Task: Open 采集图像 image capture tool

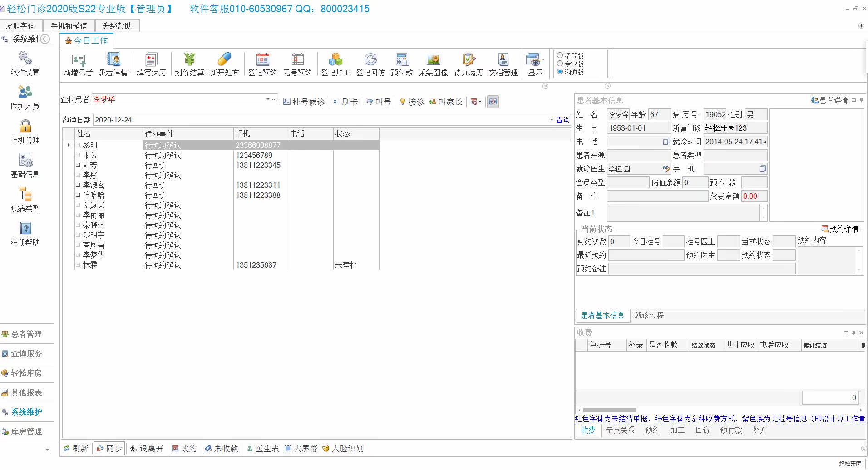Action: [433, 64]
